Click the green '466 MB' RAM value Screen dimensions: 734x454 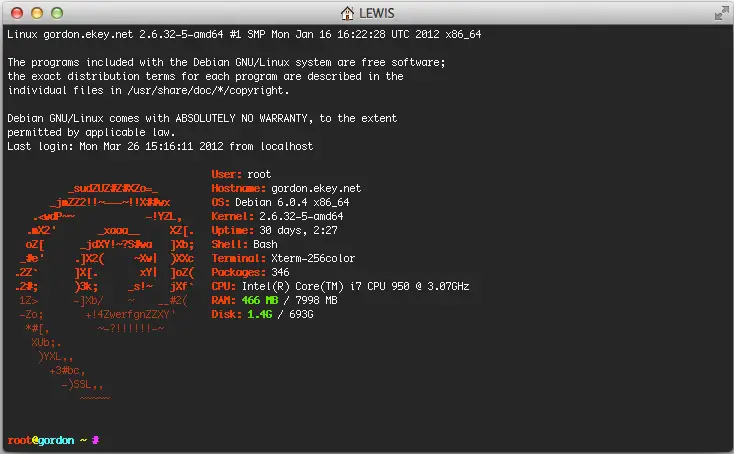click(260, 300)
